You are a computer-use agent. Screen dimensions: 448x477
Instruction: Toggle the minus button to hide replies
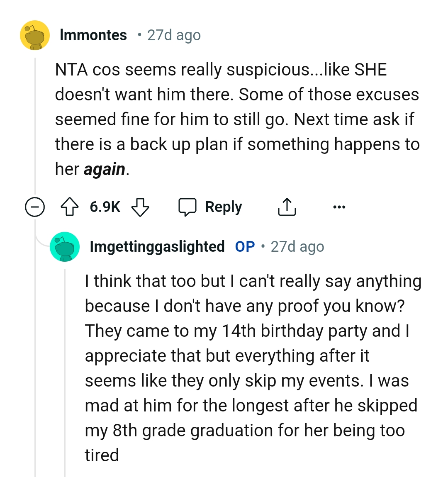coord(35,207)
